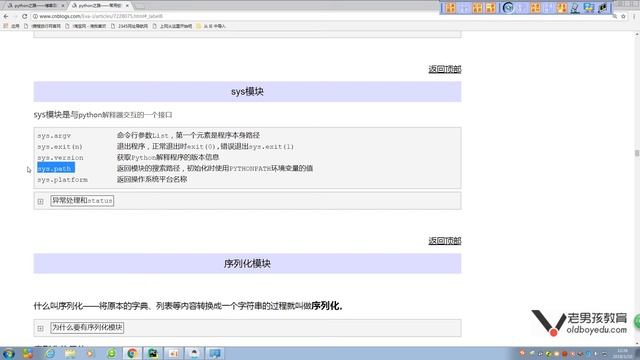Click the 序列化模块 section heading
Viewport: 640px width, 360px height.
pos(247,264)
